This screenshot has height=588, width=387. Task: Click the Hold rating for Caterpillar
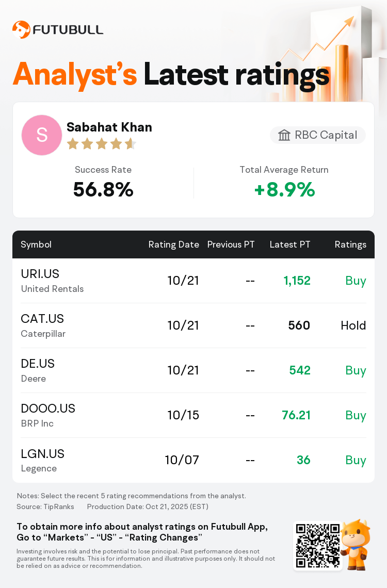(353, 325)
